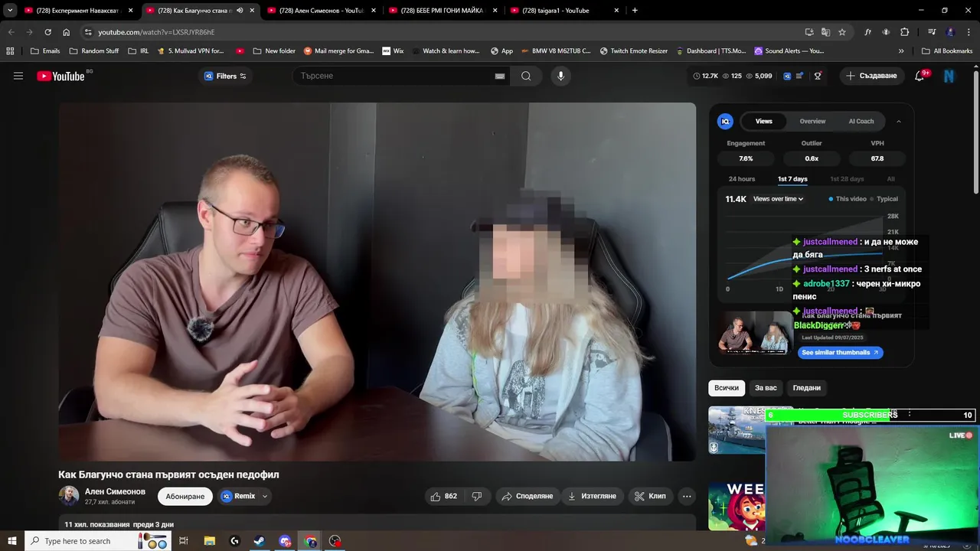
Task: Open the Views over time dropdown
Action: pyautogui.click(x=779, y=199)
